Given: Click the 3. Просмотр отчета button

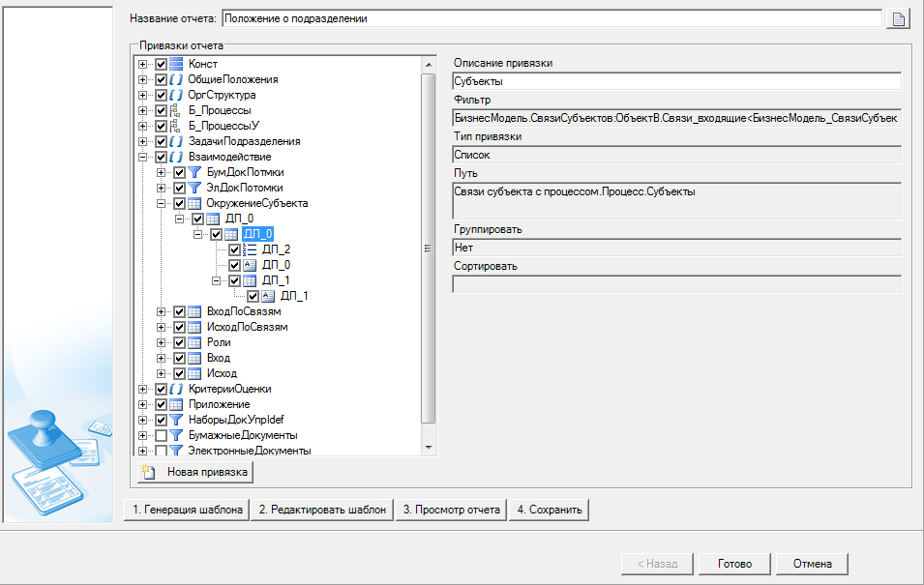Looking at the screenshot, I should (x=452, y=510).
